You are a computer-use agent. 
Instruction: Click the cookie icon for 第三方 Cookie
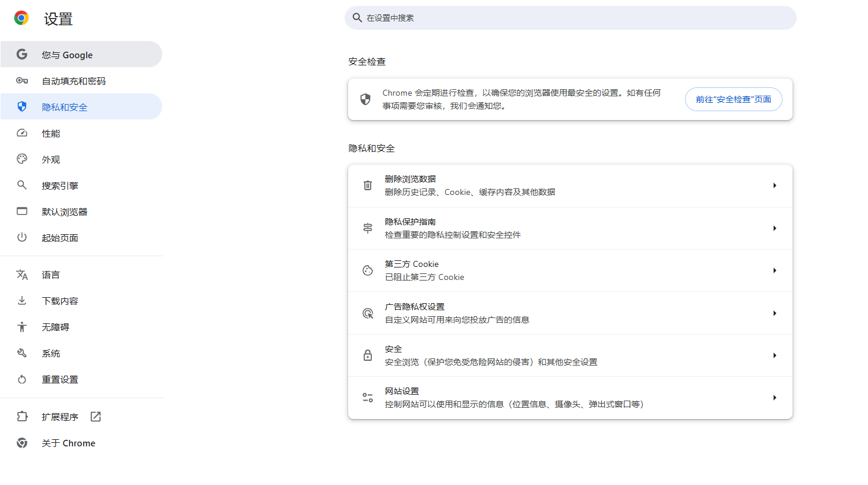pyautogui.click(x=368, y=270)
